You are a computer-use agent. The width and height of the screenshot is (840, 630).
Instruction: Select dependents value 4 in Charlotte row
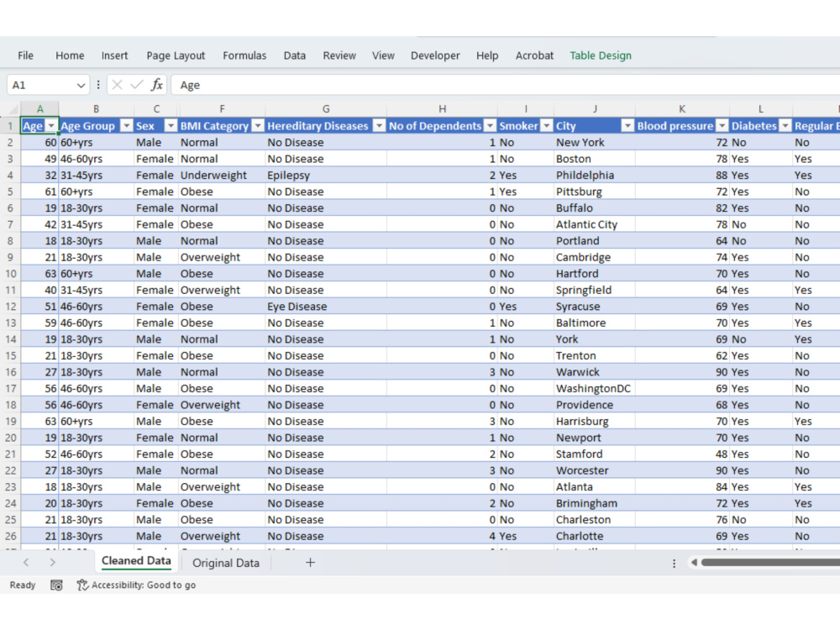pos(442,536)
